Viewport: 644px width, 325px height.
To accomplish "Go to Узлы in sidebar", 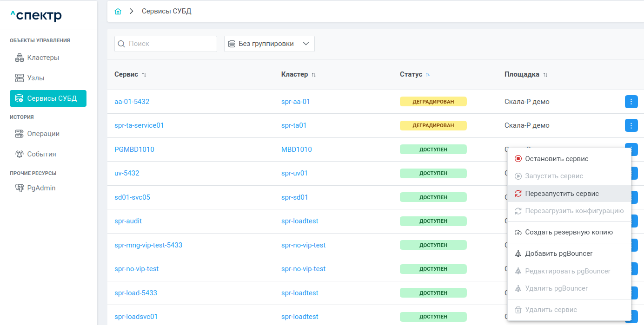I will tap(35, 78).
